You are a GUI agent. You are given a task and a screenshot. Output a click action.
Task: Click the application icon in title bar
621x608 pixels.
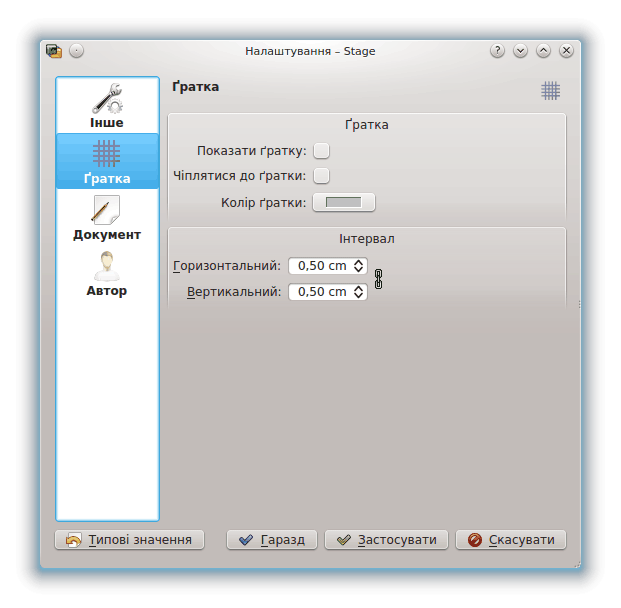point(54,51)
